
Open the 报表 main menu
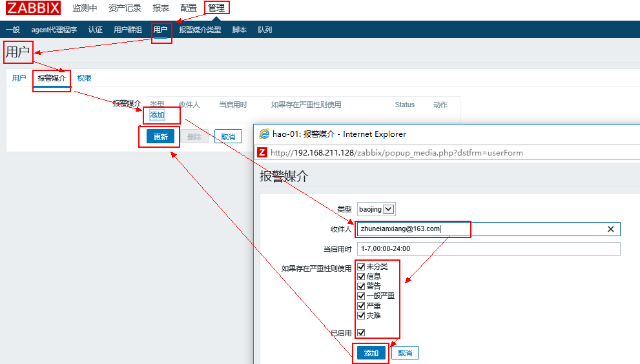pos(160,8)
